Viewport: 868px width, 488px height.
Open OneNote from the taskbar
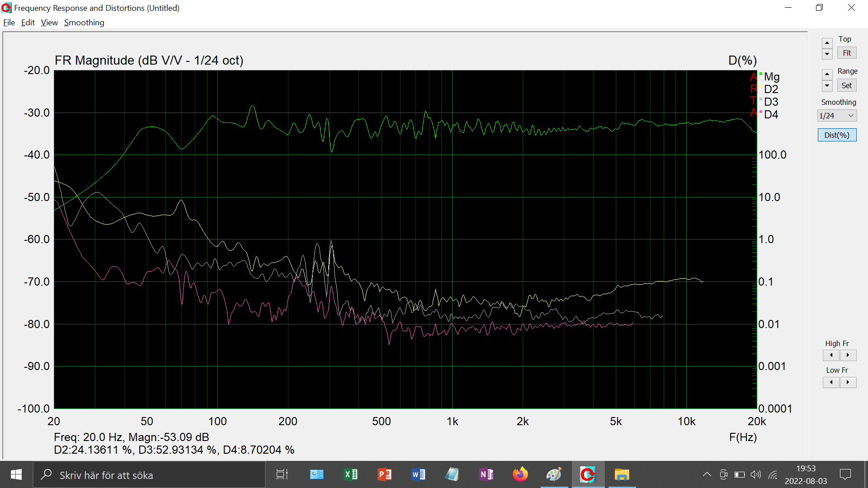(x=486, y=474)
